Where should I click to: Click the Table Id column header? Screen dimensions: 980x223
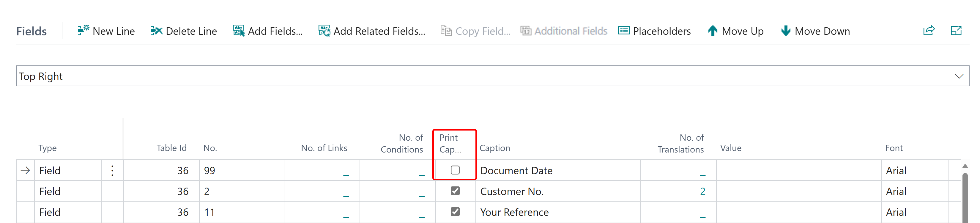[x=171, y=148]
